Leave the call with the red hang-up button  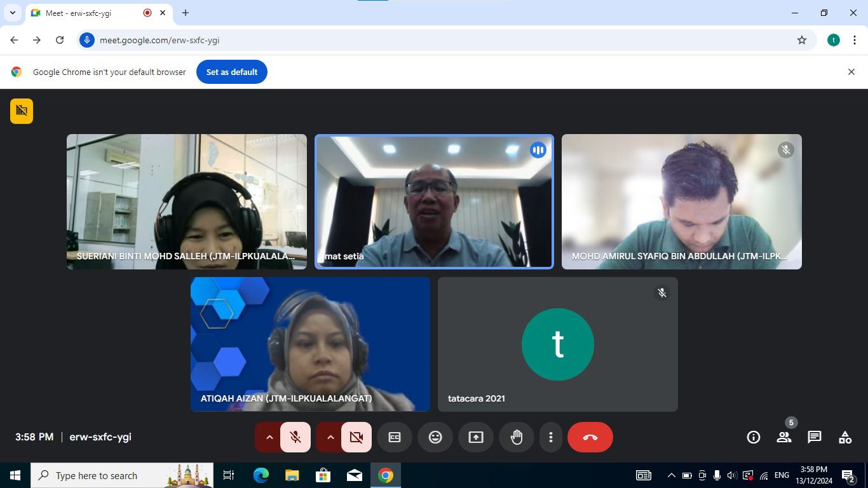(x=590, y=437)
